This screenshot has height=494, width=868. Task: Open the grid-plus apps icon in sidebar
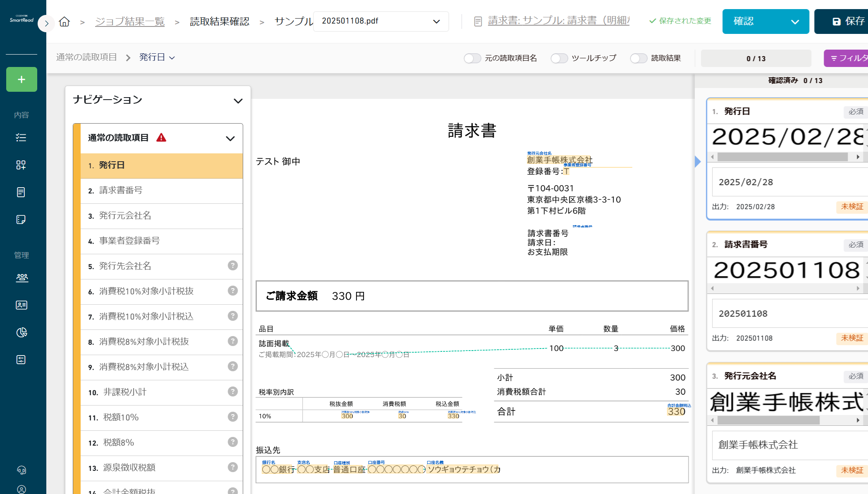click(x=21, y=165)
